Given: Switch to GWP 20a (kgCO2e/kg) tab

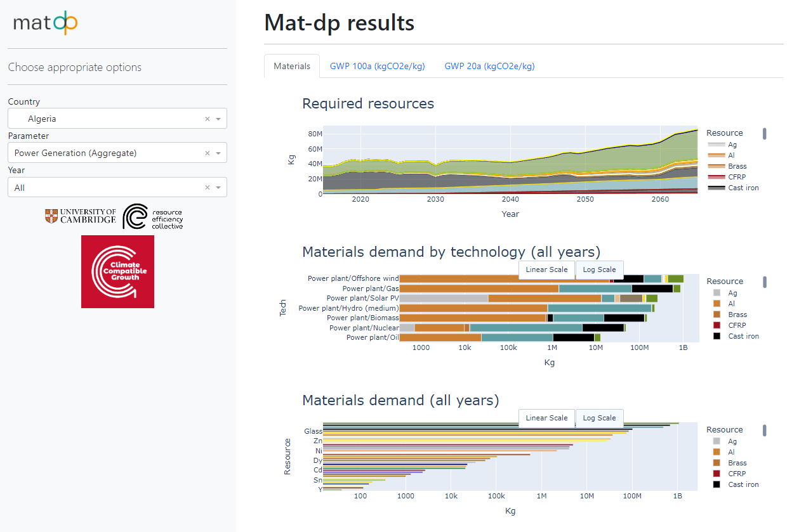Looking at the screenshot, I should (489, 66).
